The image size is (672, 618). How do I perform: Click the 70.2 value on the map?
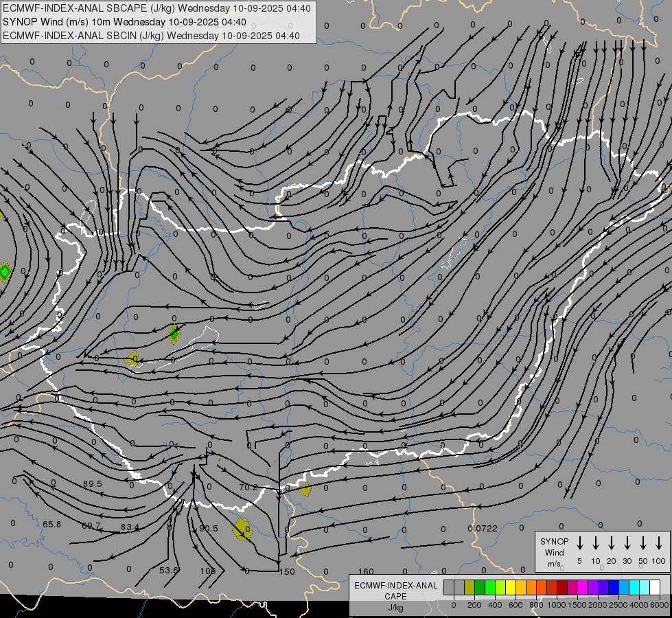tap(248, 488)
